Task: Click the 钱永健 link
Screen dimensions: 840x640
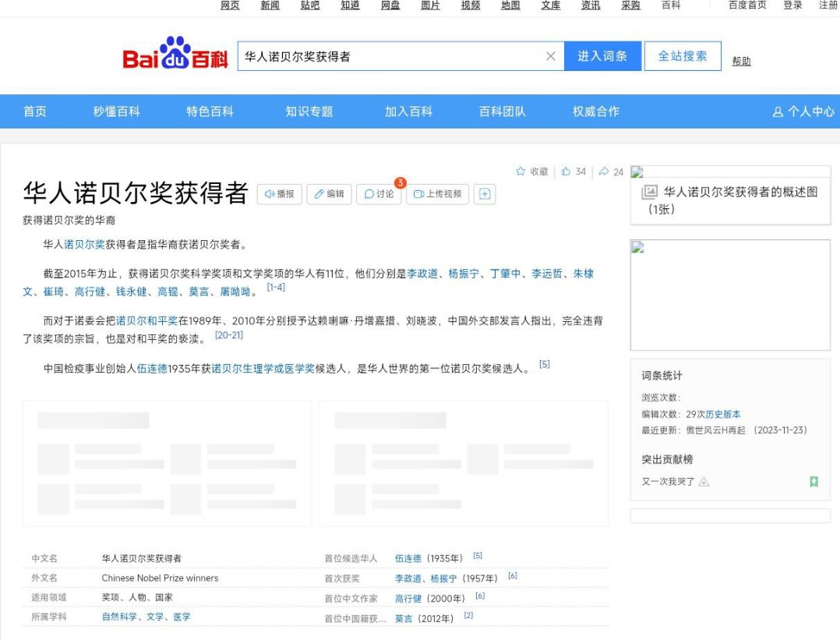Action: click(131, 292)
